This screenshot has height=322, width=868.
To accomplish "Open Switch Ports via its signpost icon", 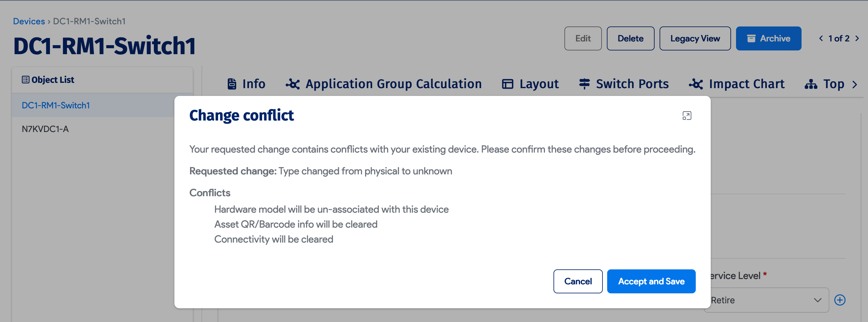I will tap(584, 84).
